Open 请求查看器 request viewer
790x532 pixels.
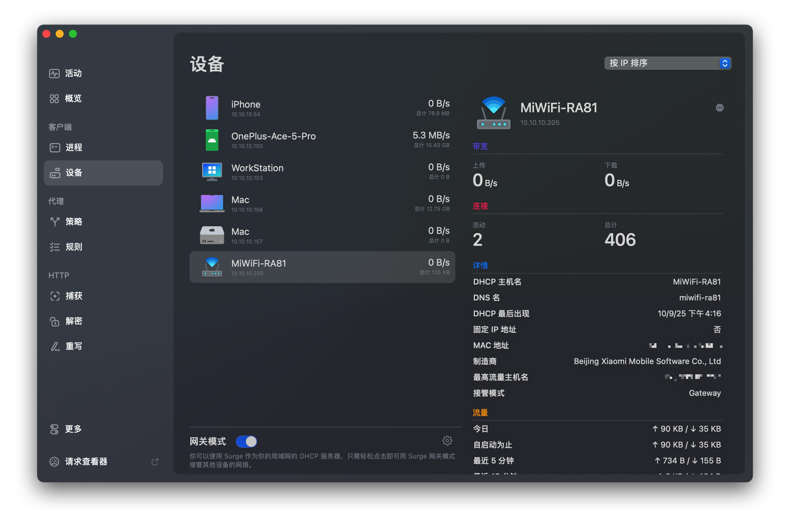click(x=86, y=461)
